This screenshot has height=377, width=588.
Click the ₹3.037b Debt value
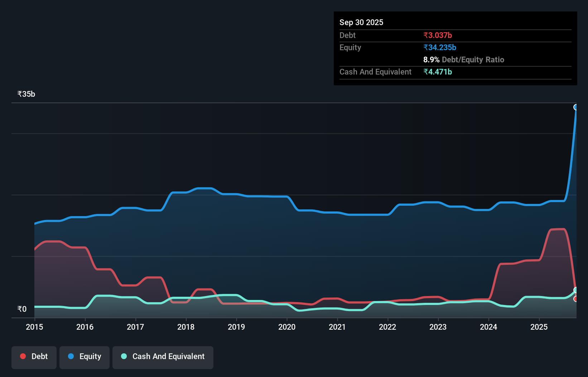click(x=438, y=35)
